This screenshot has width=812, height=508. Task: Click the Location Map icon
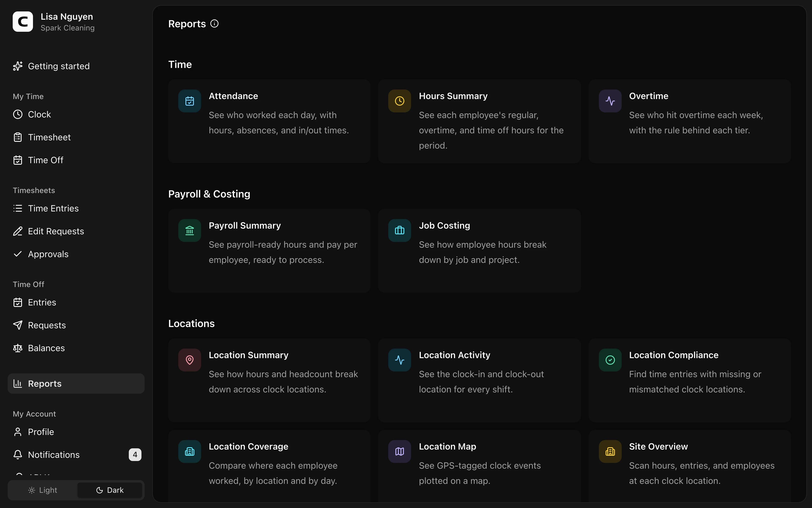[400, 451]
